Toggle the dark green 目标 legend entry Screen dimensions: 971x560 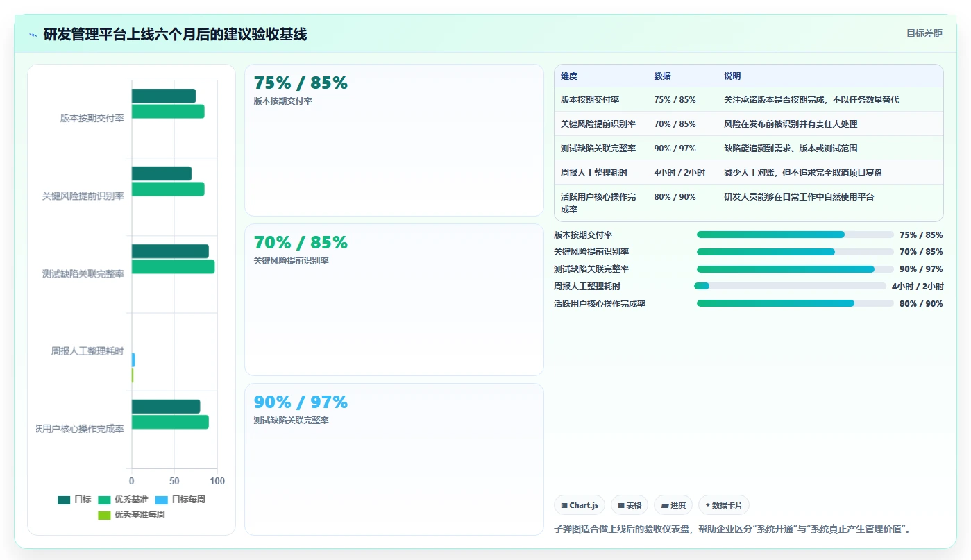point(74,500)
